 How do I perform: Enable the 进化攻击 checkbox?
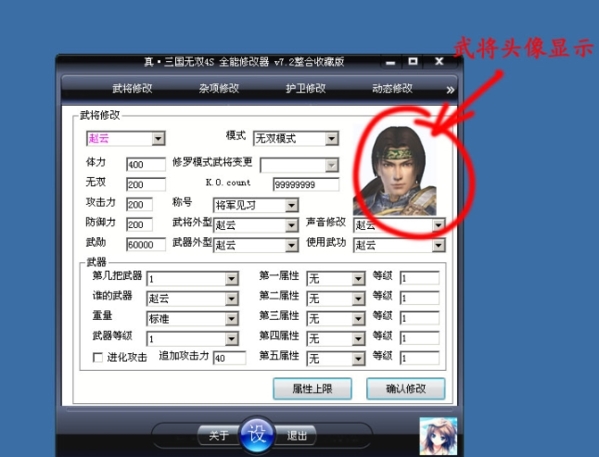pos(98,358)
